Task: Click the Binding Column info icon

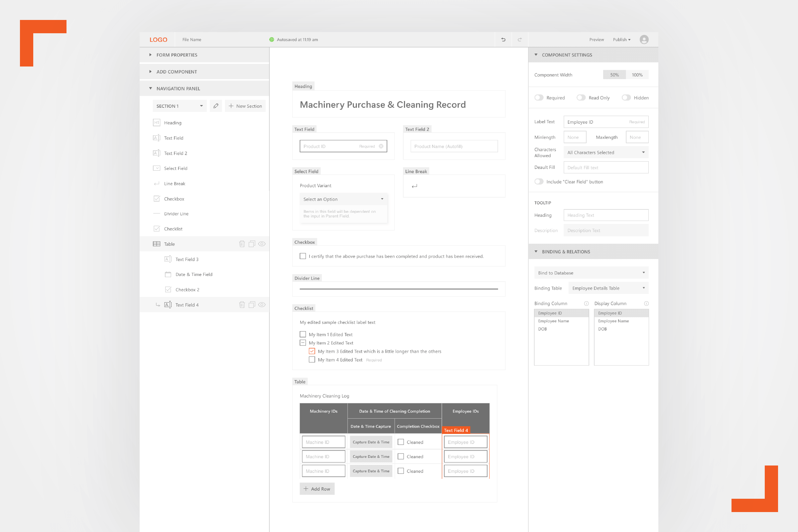Action: [x=586, y=303]
